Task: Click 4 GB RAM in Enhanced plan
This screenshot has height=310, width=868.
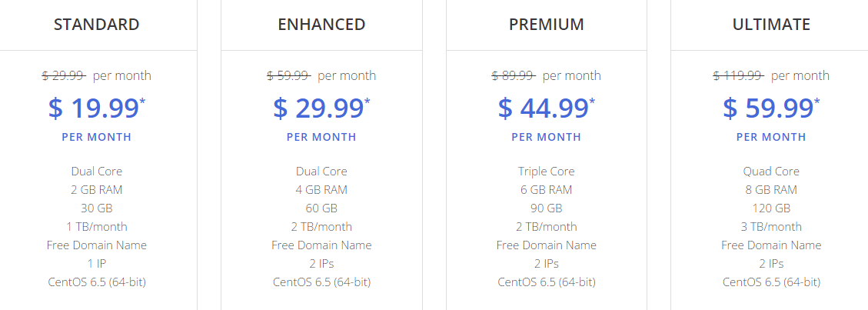Action: click(321, 190)
